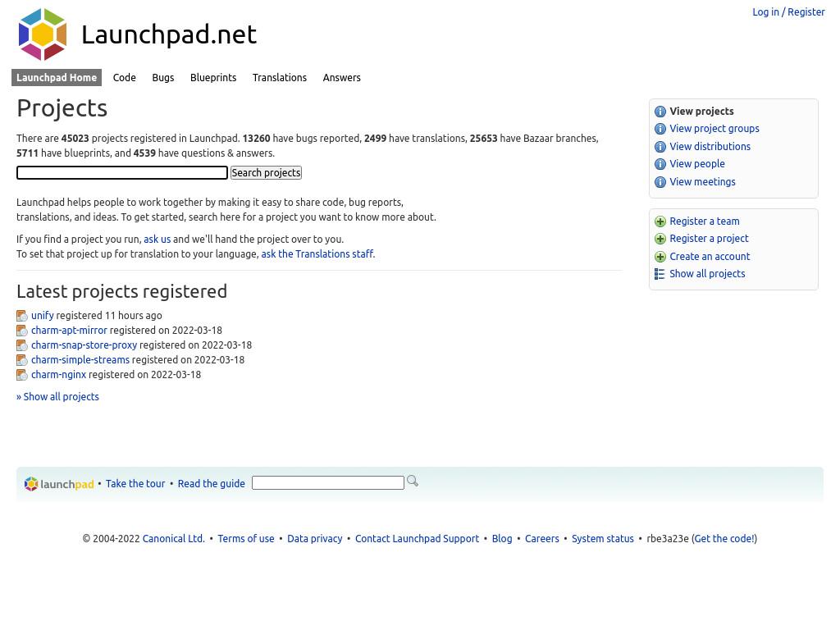840x630 pixels.
Task: Click the footer launchpad logo
Action: click(59, 484)
